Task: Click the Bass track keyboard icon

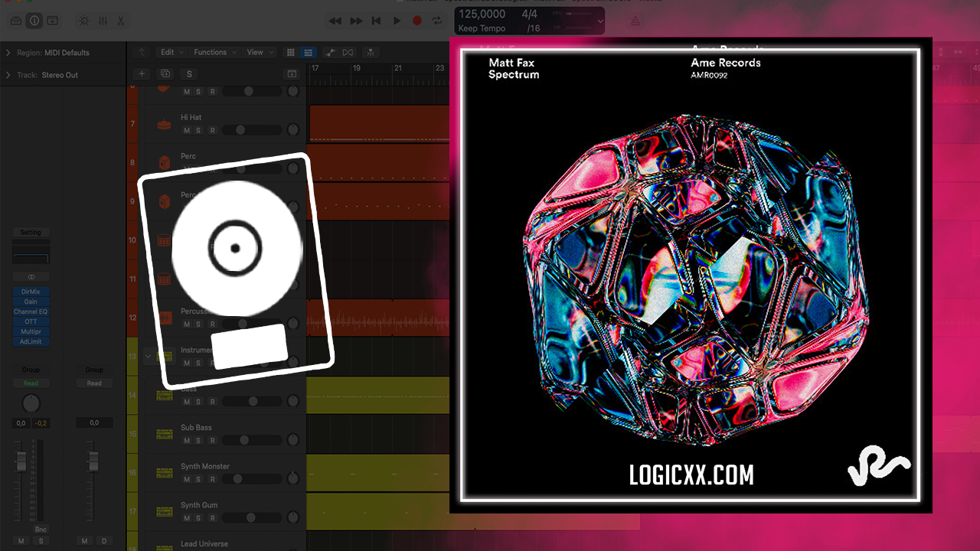Action: point(164,395)
